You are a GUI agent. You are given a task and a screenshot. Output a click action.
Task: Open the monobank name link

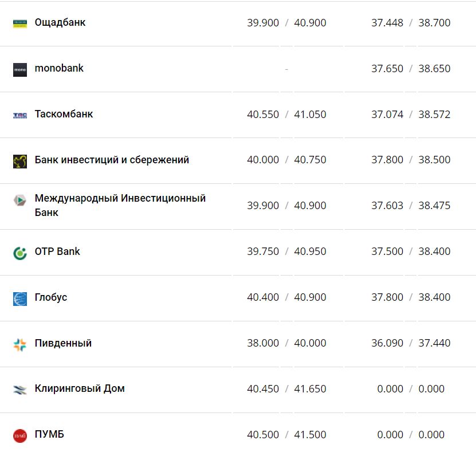[x=59, y=68]
